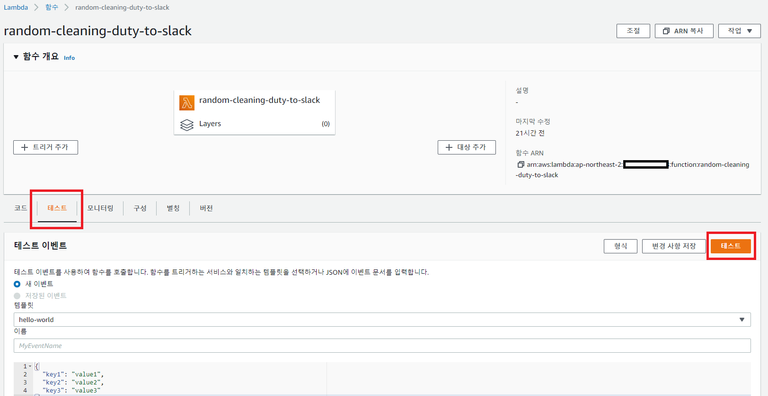Copy function ARN using the copy icon

click(x=520, y=165)
